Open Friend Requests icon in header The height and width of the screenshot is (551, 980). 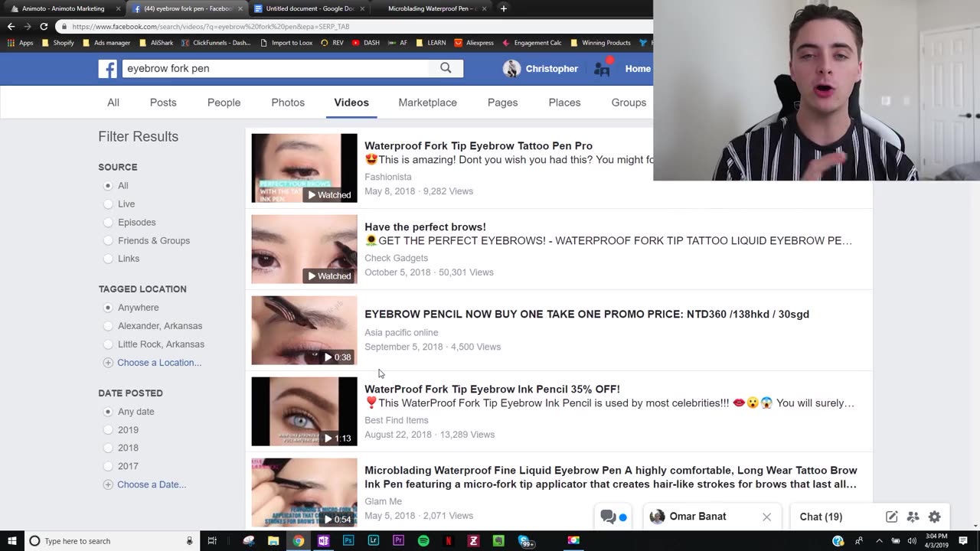tap(603, 69)
